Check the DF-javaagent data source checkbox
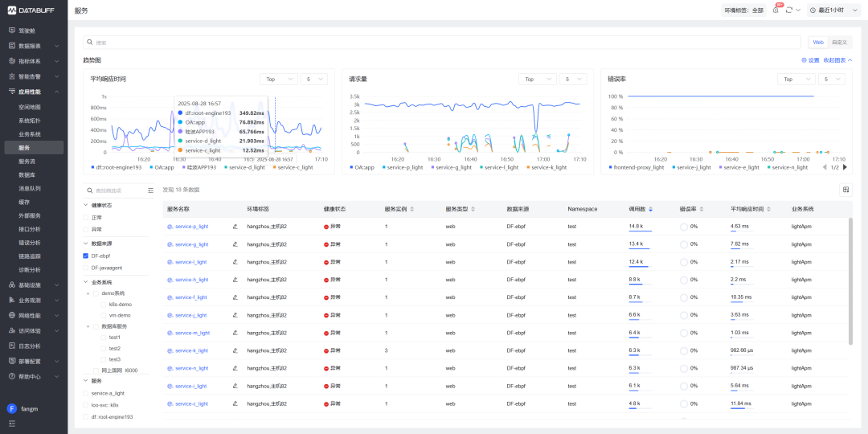The width and height of the screenshot is (868, 434). pos(86,268)
